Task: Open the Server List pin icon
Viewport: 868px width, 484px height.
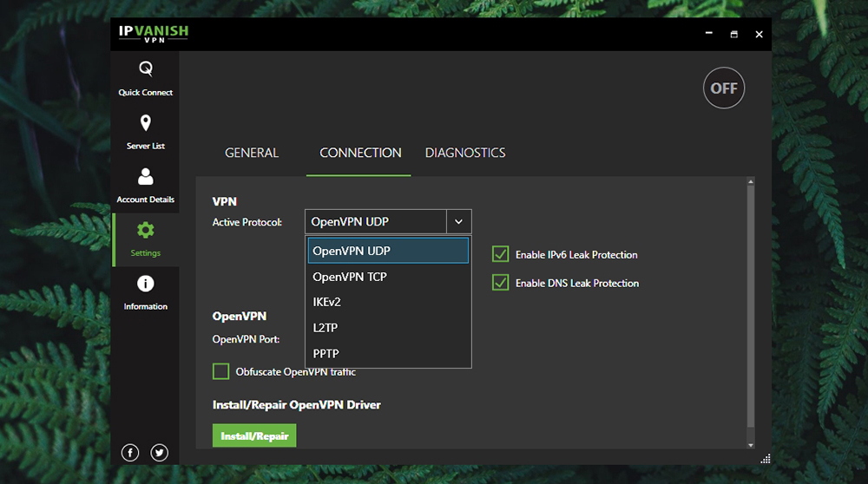Action: [x=146, y=123]
